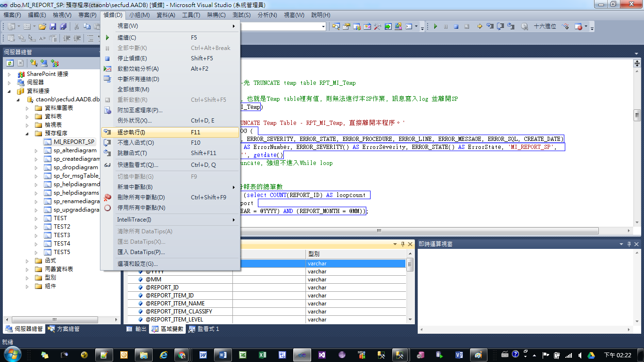Expand the 函式 folder
Image resolution: width=644 pixels, height=362 pixels.
27,260
